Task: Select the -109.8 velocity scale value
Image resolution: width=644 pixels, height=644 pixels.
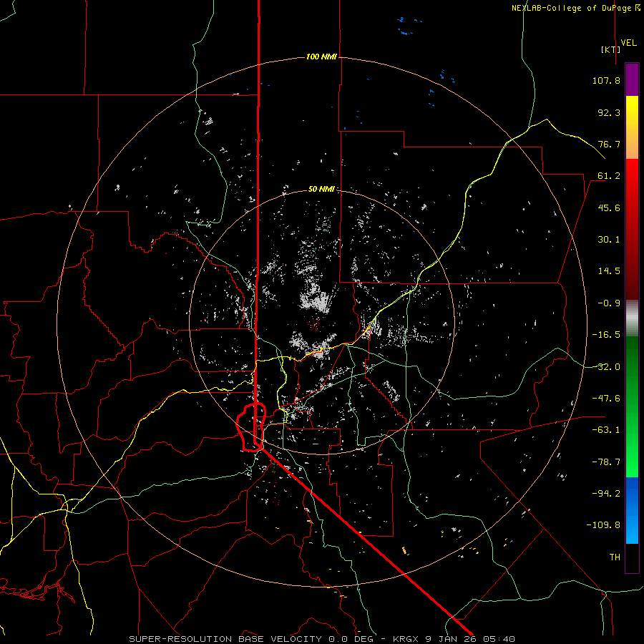Action: 603,525
